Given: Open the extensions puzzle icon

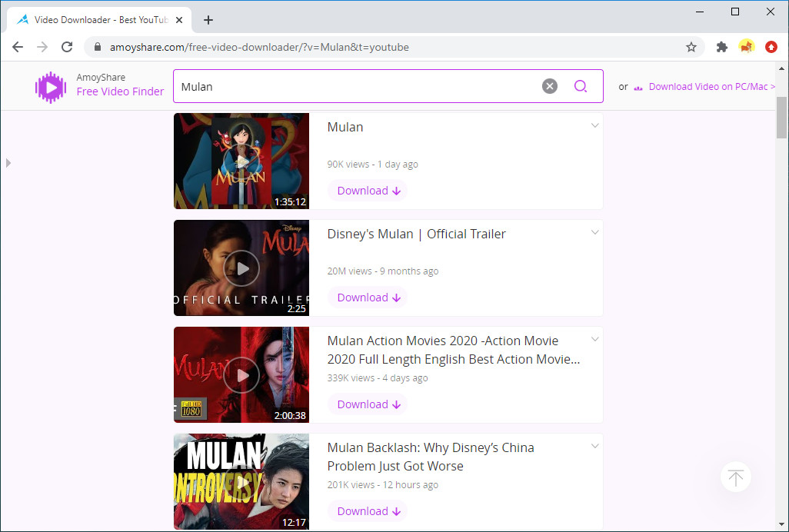Looking at the screenshot, I should [722, 47].
